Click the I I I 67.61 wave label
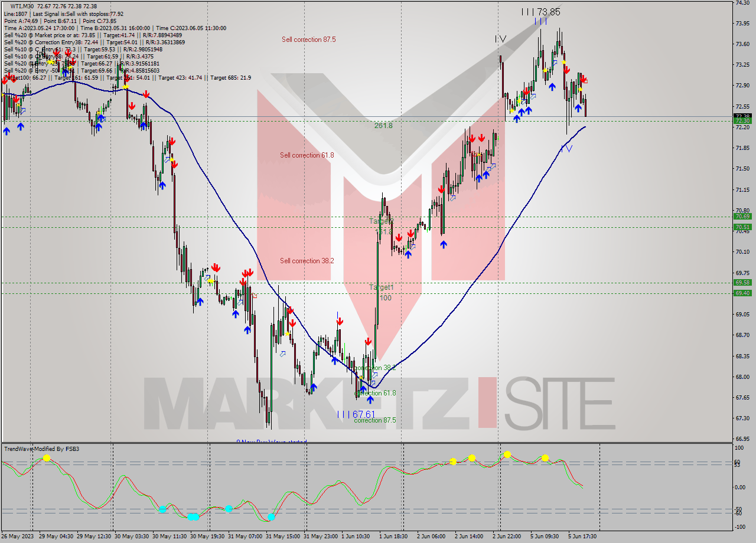Screen dimensions: 756x543 click(x=356, y=414)
